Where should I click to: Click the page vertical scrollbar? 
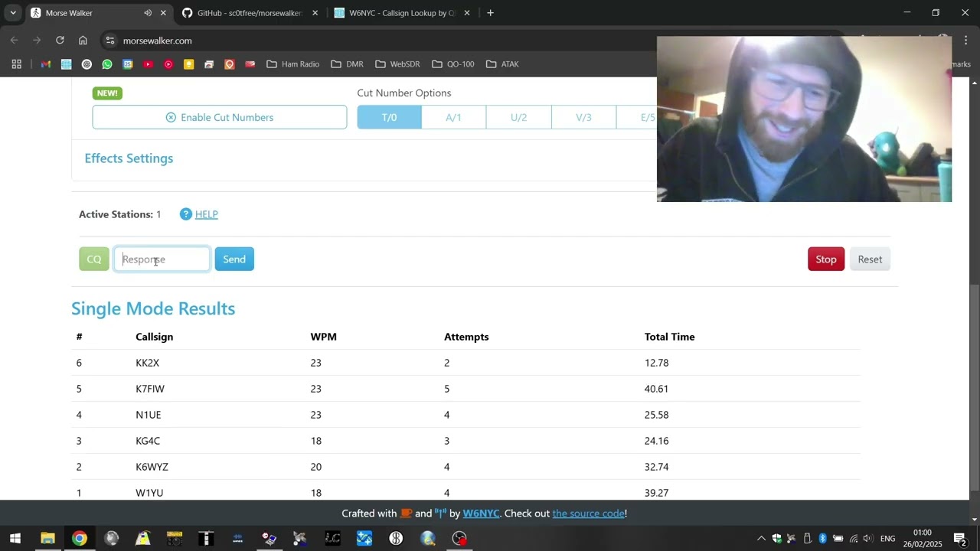[974, 387]
